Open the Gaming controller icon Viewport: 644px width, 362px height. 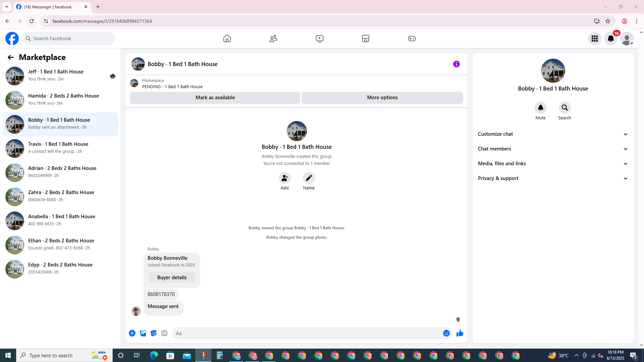(412, 39)
